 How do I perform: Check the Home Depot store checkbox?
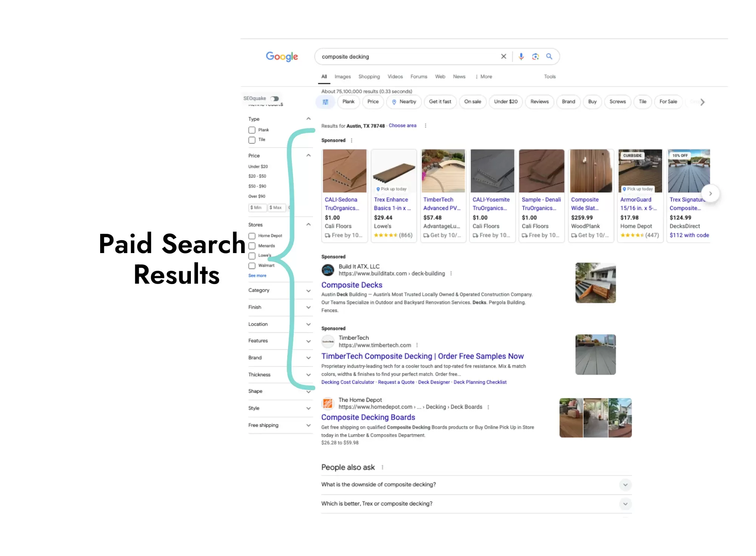click(x=252, y=236)
